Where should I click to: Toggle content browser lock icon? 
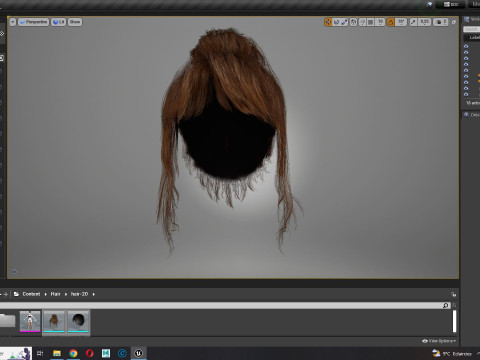pyautogui.click(x=453, y=294)
